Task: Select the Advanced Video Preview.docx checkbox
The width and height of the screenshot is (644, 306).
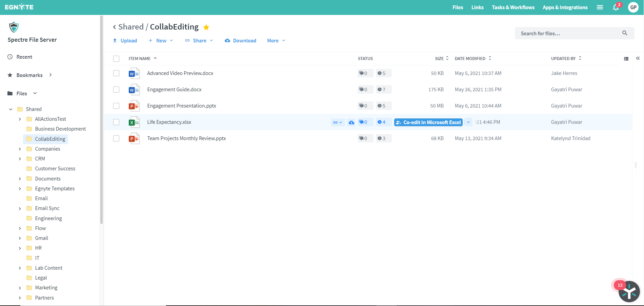Action: tap(116, 73)
